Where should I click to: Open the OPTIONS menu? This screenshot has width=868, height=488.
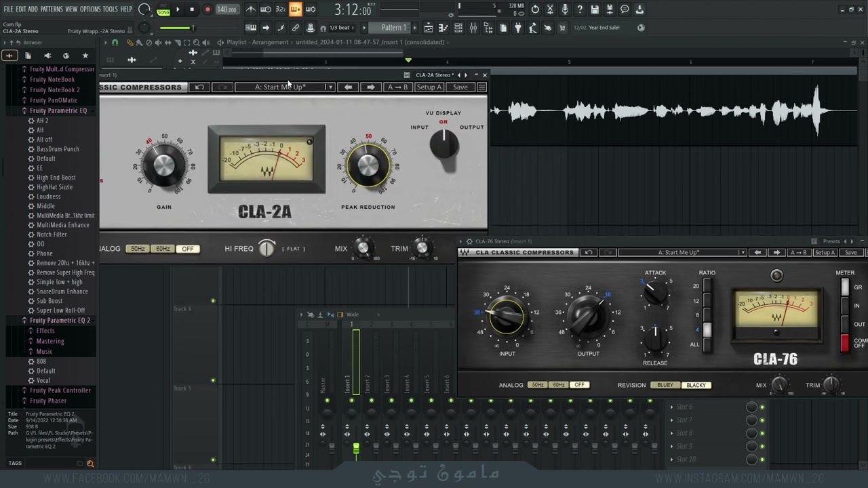(x=90, y=9)
